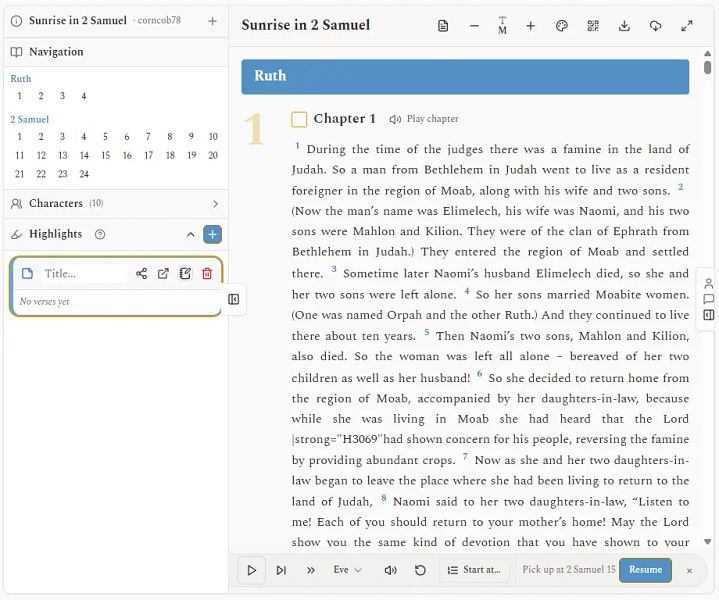Go to Ruth chapter 2

tap(41, 96)
